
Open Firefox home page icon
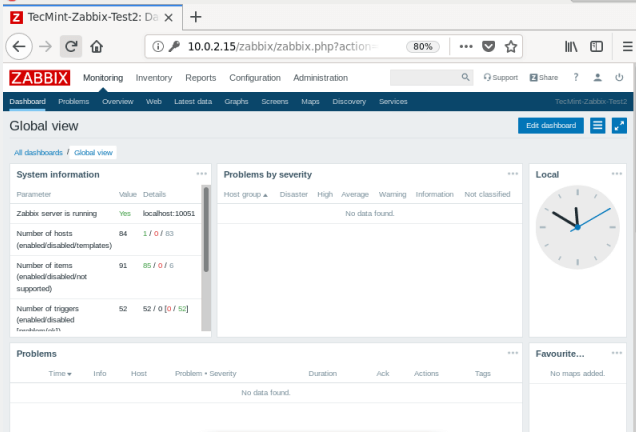click(x=97, y=46)
